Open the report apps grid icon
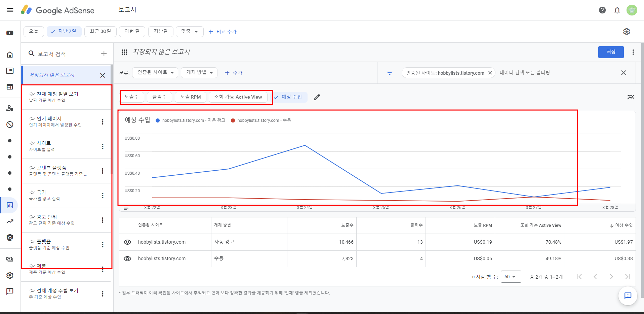 [124, 52]
